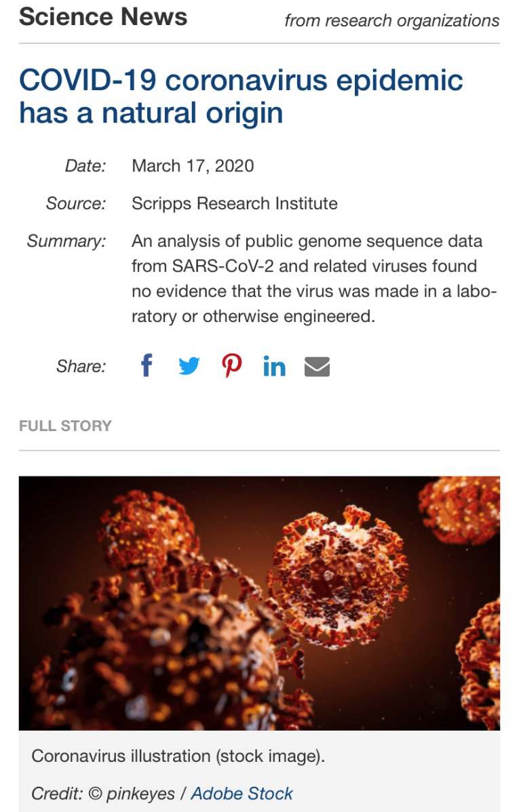Screen dimensions: 519x812
Task: Click the 'Date:' label
Action: pyautogui.click(x=85, y=166)
